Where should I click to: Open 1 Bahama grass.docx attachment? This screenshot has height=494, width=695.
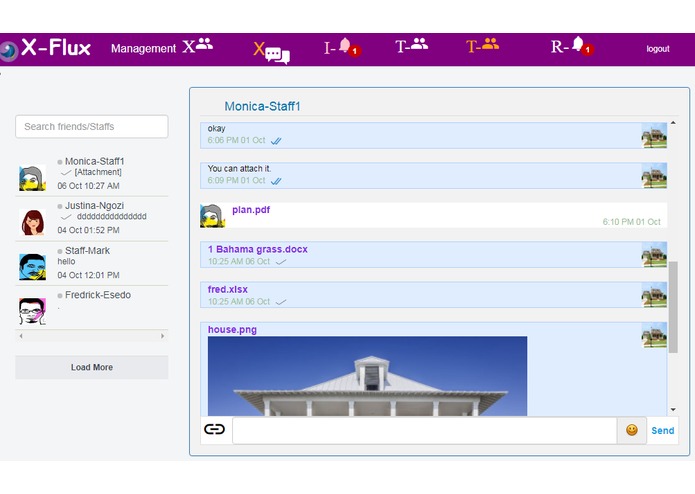(x=258, y=249)
